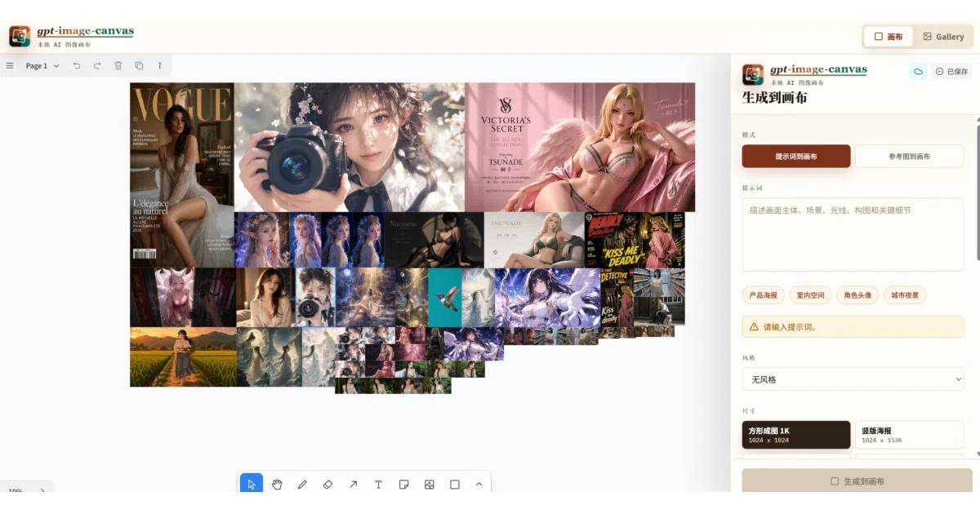Apply the 城市夜景 preset chip
Image resolution: width=980 pixels, height=514 pixels.
click(x=905, y=295)
